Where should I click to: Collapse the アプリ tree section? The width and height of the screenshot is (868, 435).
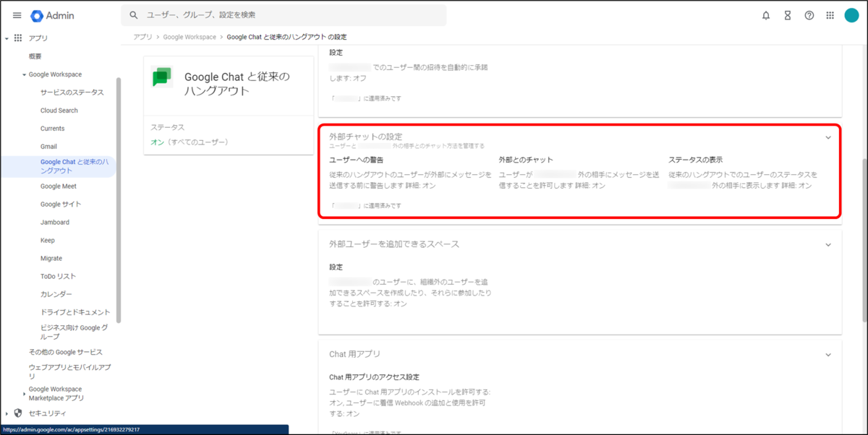click(7, 38)
